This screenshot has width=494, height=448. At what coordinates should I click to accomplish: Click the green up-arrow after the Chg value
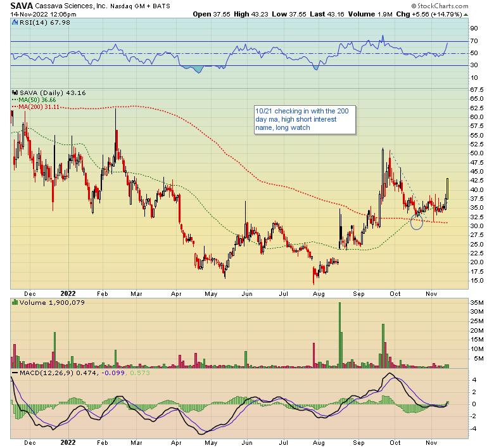coord(465,15)
